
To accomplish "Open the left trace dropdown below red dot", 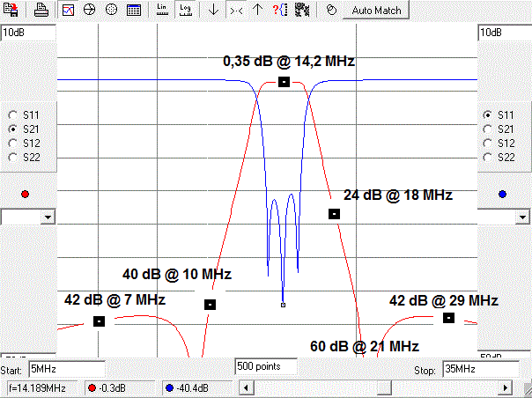I will pos(48,217).
